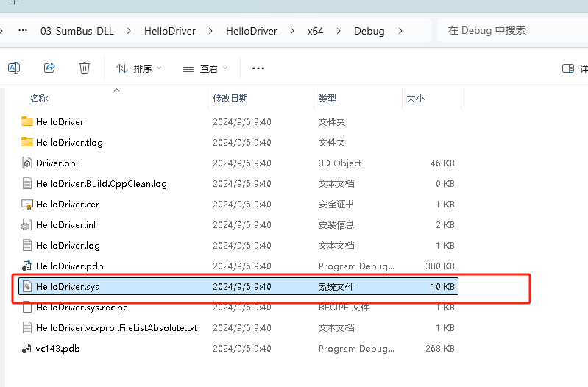
Task: Click the Delete trash icon
Action: 85,68
